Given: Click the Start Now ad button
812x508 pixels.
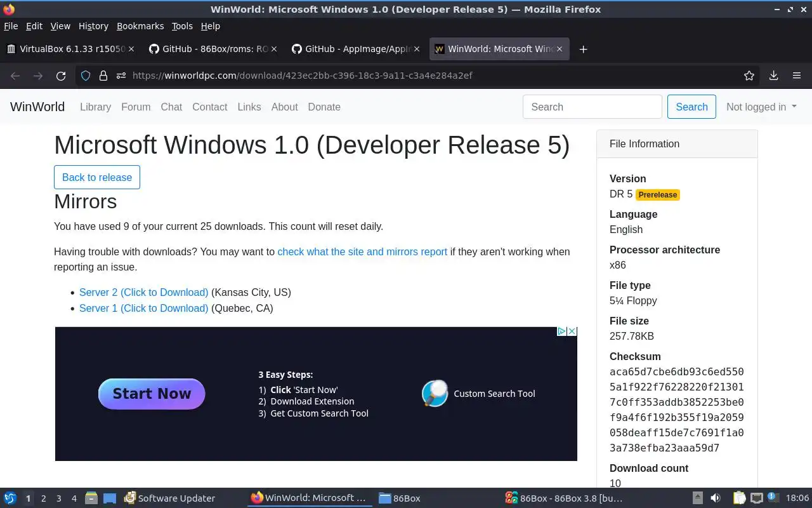Looking at the screenshot, I should coord(152,394).
